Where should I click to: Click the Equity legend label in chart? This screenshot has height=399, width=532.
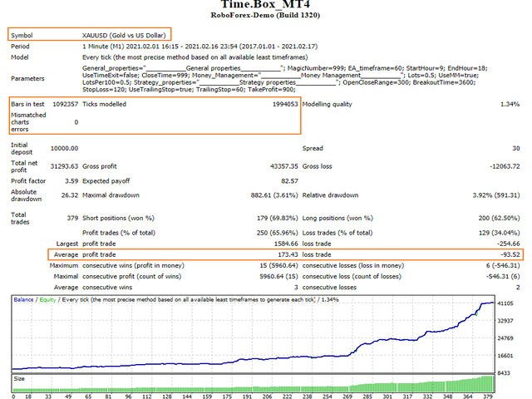point(47,299)
